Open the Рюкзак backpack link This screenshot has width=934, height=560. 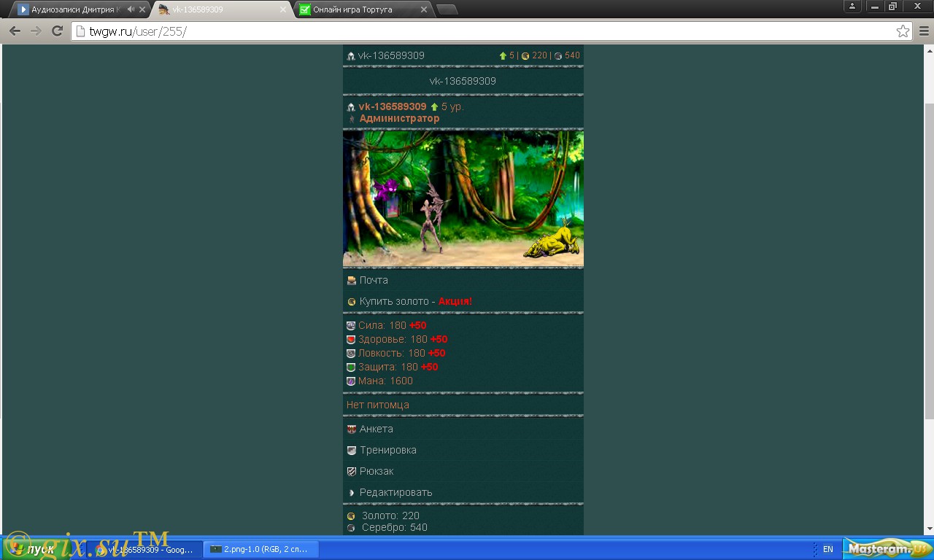pyautogui.click(x=377, y=471)
